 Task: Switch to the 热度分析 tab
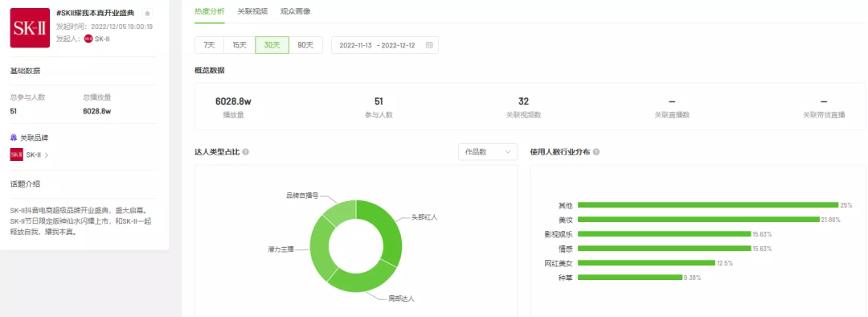(x=210, y=11)
